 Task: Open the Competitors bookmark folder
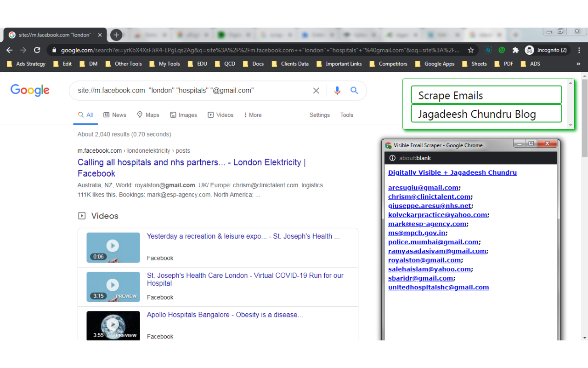click(x=388, y=64)
